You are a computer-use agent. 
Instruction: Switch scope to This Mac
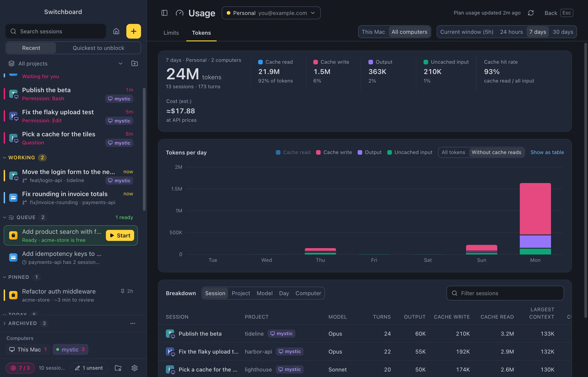point(373,32)
